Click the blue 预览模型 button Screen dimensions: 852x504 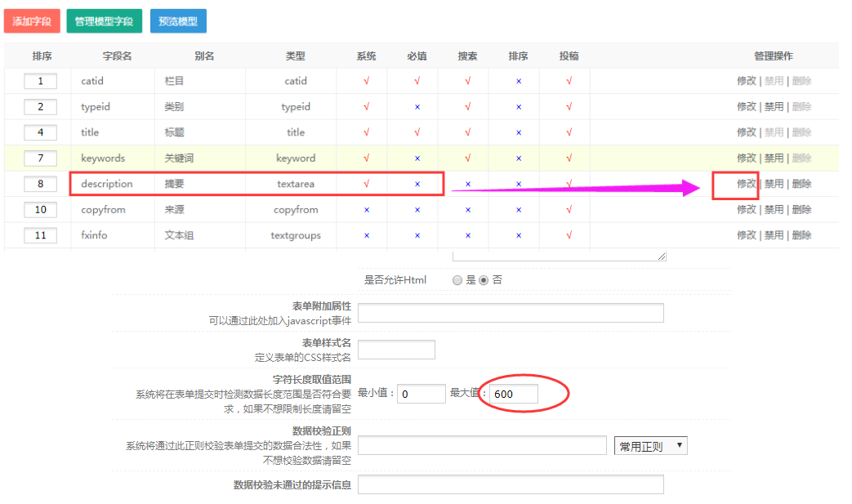click(x=178, y=21)
